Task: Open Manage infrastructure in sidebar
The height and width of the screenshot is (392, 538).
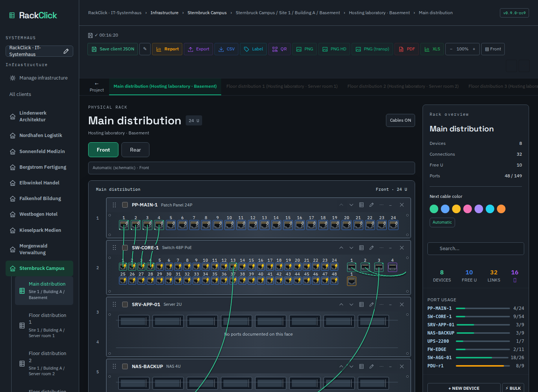Action: point(39,78)
